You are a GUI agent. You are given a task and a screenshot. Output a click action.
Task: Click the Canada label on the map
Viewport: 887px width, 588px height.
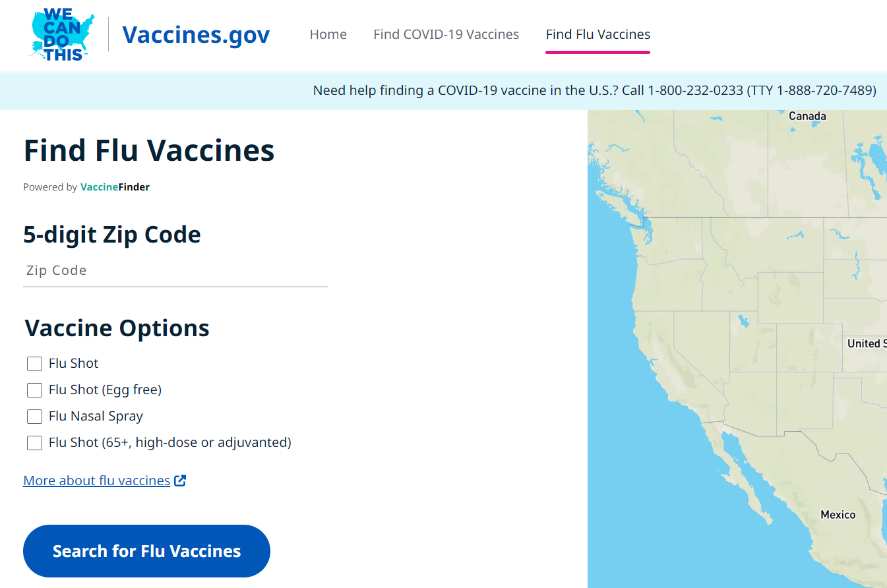(x=807, y=116)
